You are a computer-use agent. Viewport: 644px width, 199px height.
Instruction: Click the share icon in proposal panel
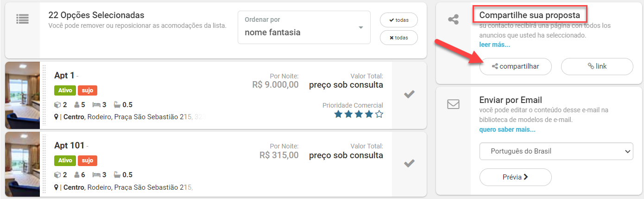pos(453,19)
